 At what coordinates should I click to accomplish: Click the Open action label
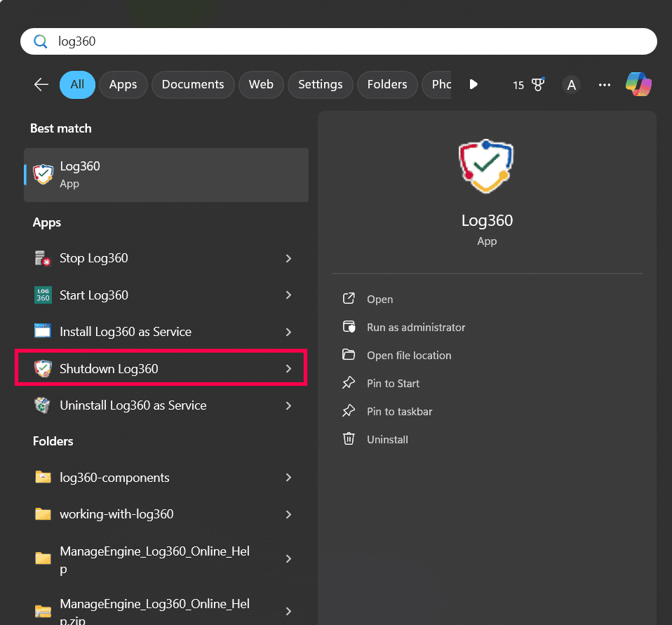(x=379, y=300)
